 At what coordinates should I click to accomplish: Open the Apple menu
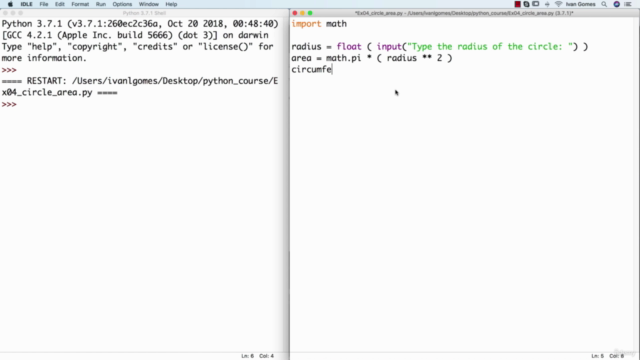coord(10,4)
